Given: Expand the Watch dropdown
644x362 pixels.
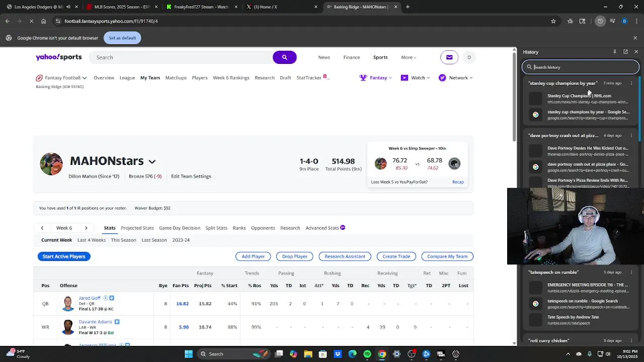Looking at the screenshot, I should (428, 78).
